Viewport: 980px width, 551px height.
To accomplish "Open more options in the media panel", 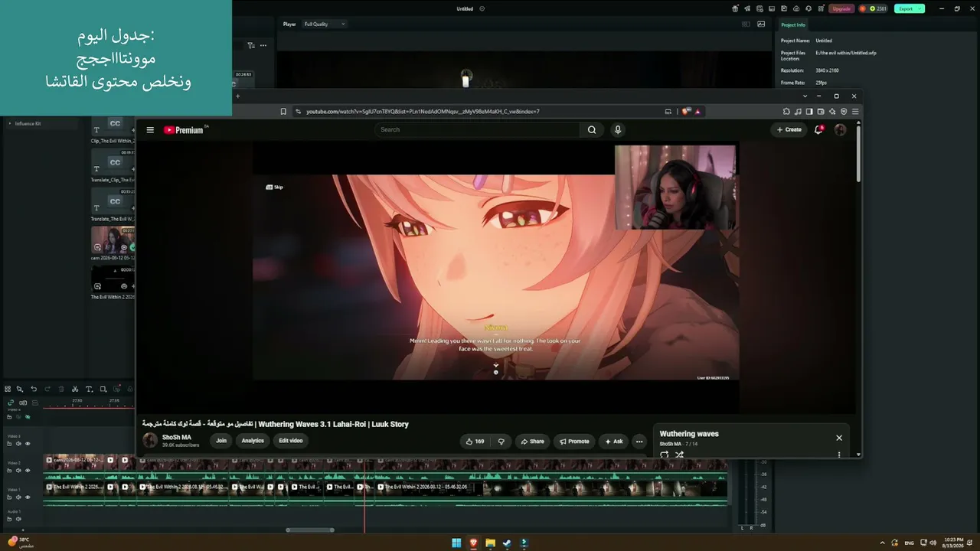I will pyautogui.click(x=263, y=46).
